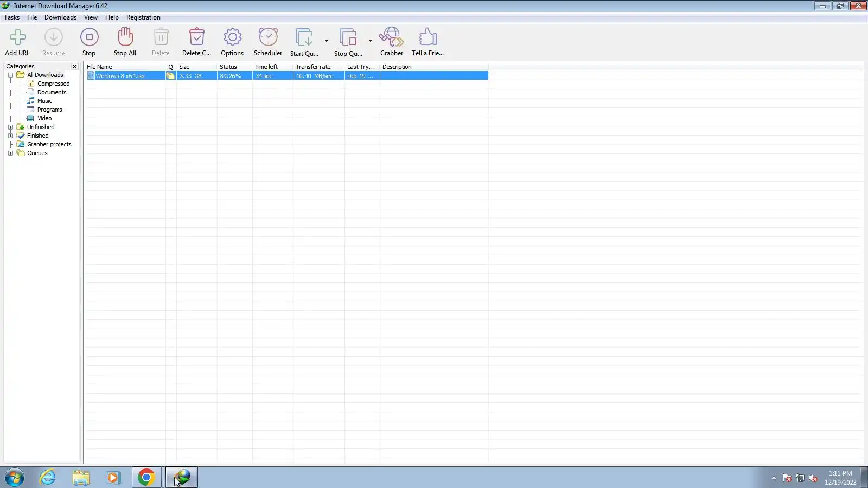This screenshot has width=868, height=488.
Task: Switch to Google Chrome on taskbar
Action: (146, 478)
